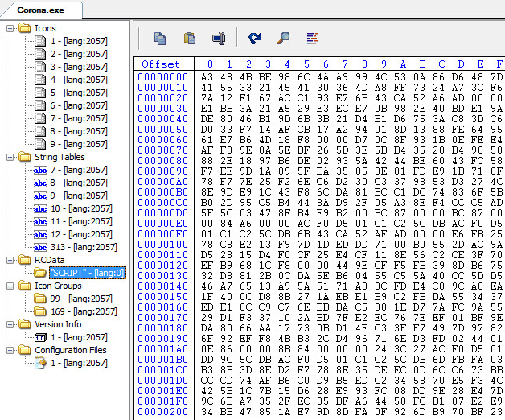Click the Paste clipboard icon

tap(190, 39)
